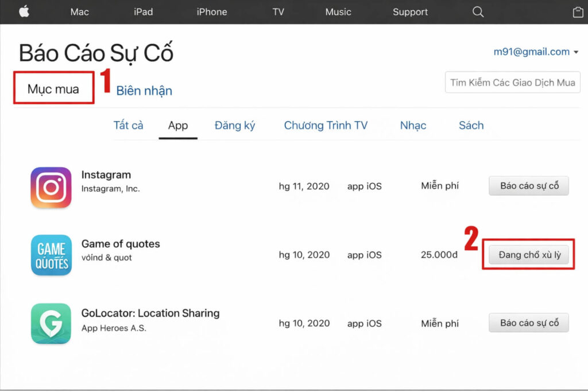
Task: Select the Sách tab
Action: tap(471, 125)
